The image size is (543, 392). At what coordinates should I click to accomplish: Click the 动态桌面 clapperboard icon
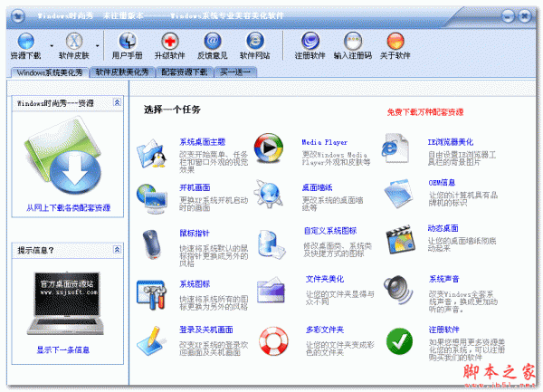coord(400,240)
